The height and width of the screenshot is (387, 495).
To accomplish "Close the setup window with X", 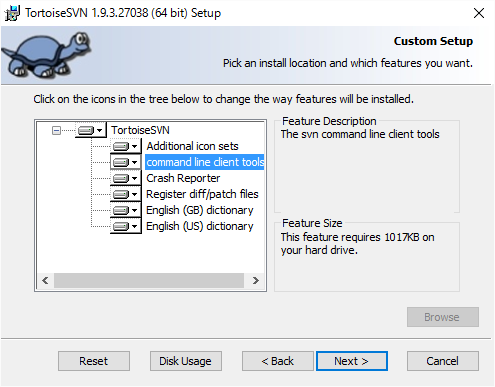I will pyautogui.click(x=479, y=13).
